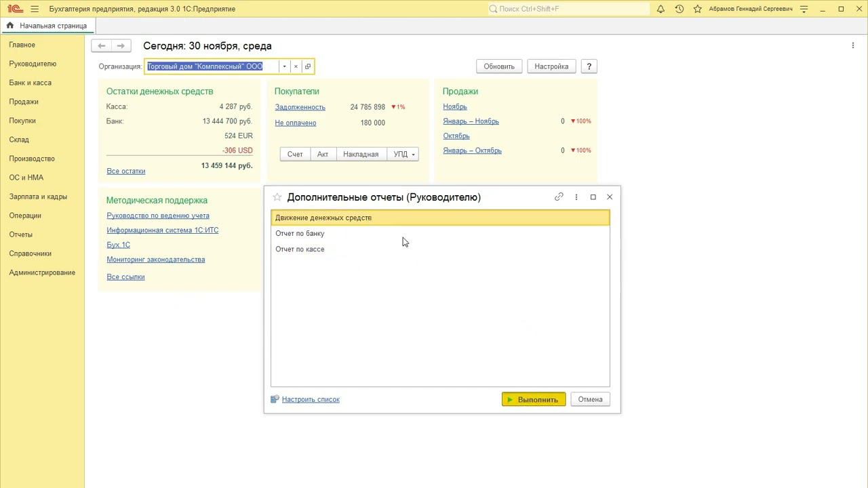Select the Отчет по банку report
868x488 pixels.
440,233
